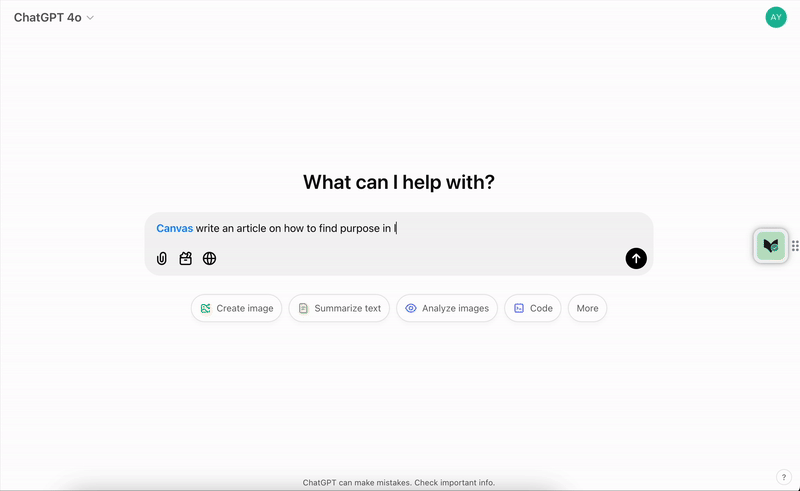Pick the Code suggestion chip
Image resolution: width=800 pixels, height=491 pixels.
click(533, 308)
